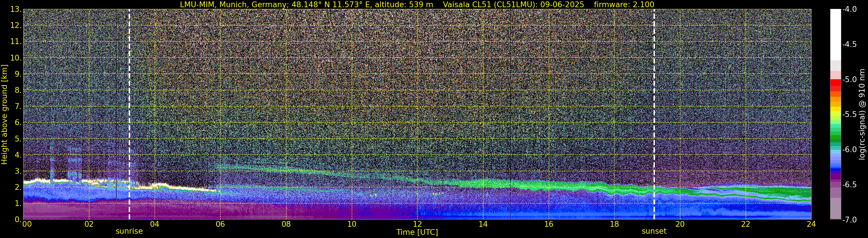Click the '6.' height axis tick label

[18, 123]
